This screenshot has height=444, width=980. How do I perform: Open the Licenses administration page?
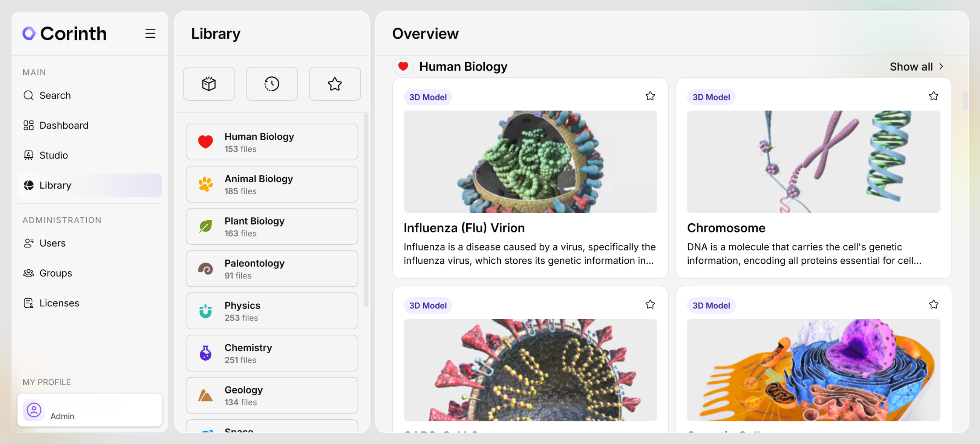pos(59,303)
